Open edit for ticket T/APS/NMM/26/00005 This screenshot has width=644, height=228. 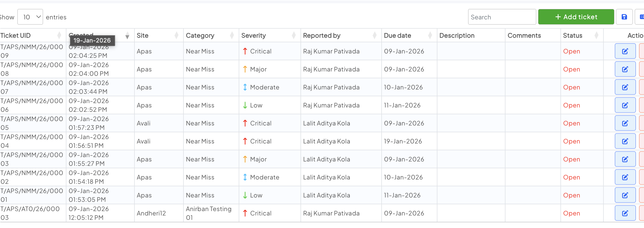click(625, 123)
